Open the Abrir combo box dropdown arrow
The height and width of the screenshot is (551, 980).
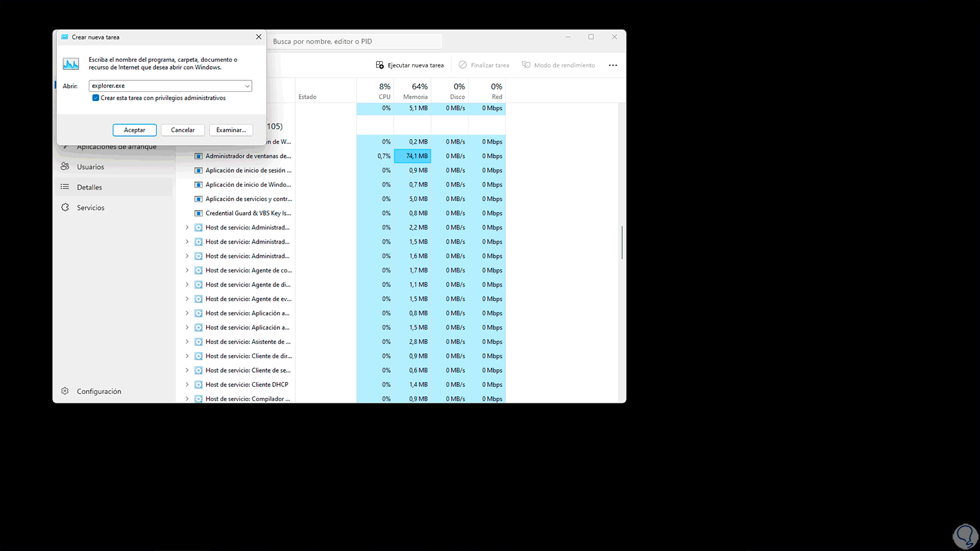coord(247,86)
